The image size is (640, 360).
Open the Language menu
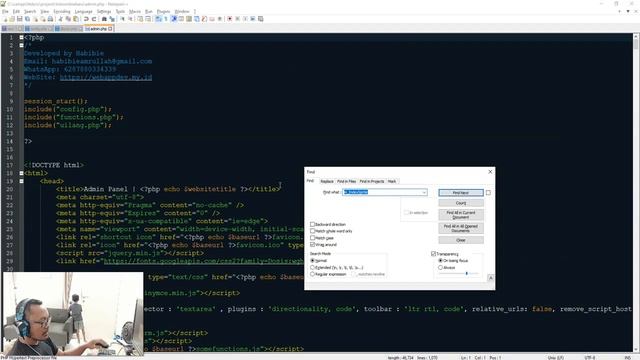pyautogui.click(x=83, y=11)
